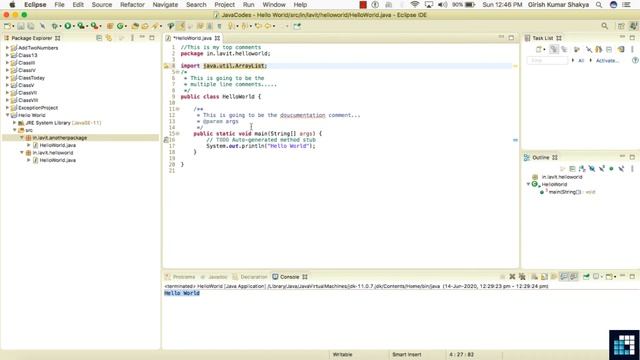Open the Run button dropdown arrow
Image resolution: width=640 pixels, height=360 pixels.
[73, 27]
